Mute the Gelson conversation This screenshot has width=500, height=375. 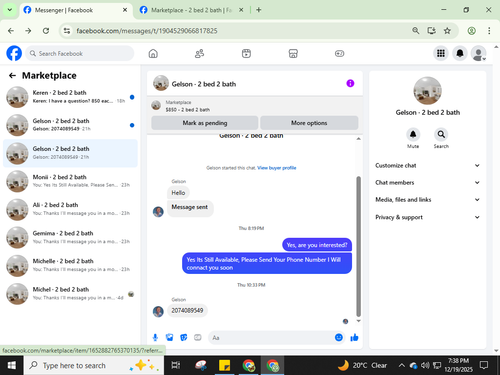(413, 135)
